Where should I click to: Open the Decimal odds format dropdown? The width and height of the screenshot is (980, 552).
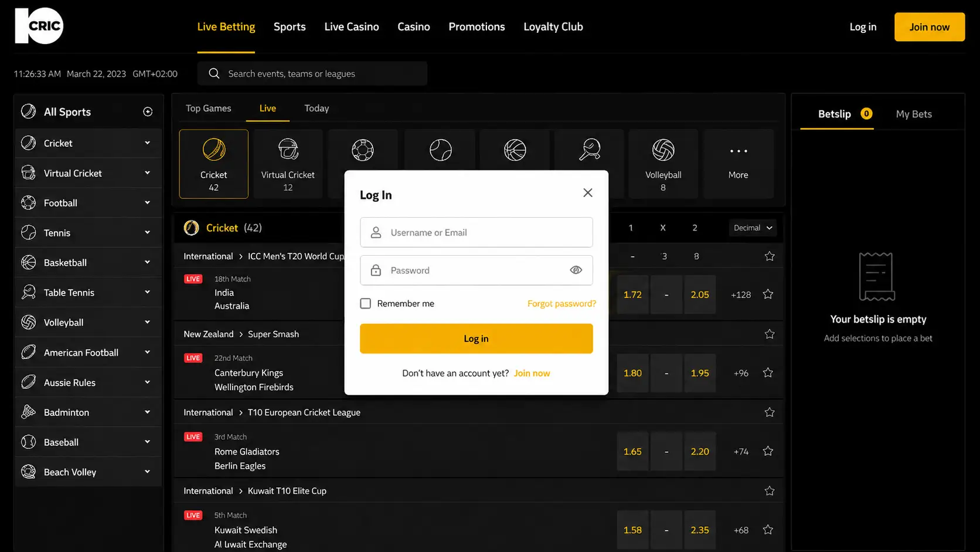(753, 228)
